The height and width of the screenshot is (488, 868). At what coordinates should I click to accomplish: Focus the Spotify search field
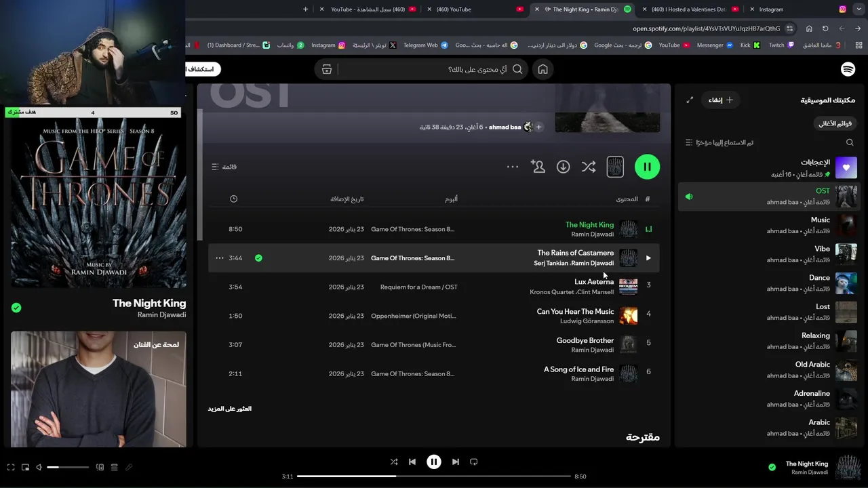tap(434, 69)
